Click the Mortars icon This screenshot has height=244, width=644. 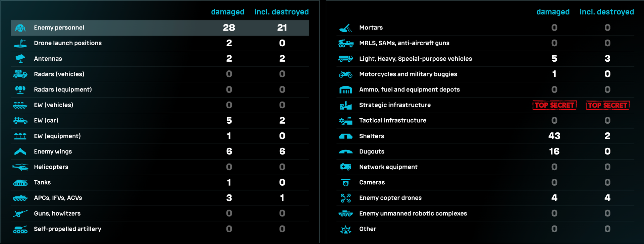click(x=345, y=28)
